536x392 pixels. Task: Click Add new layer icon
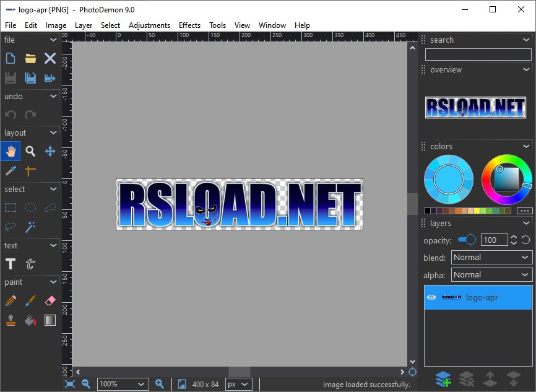click(443, 380)
